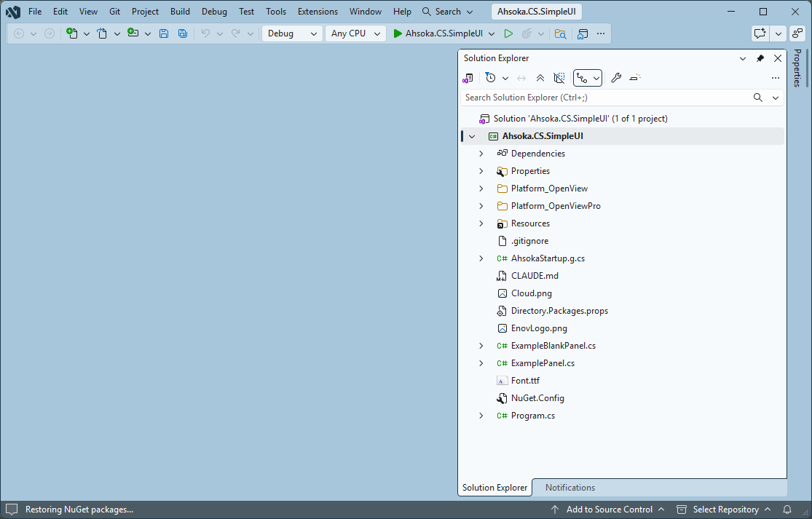Toggle the Solution Explorer auto-hide pin
The image size is (812, 519).
pos(760,58)
